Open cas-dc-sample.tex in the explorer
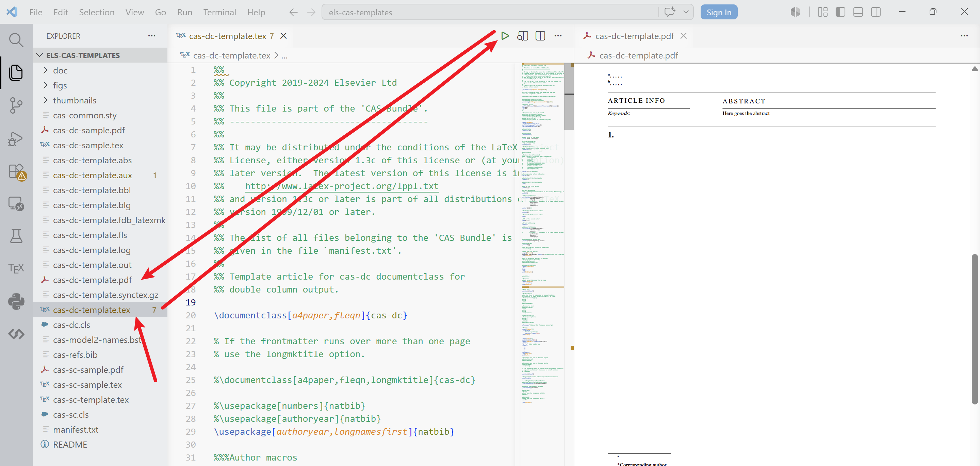The width and height of the screenshot is (980, 466). tap(100, 145)
